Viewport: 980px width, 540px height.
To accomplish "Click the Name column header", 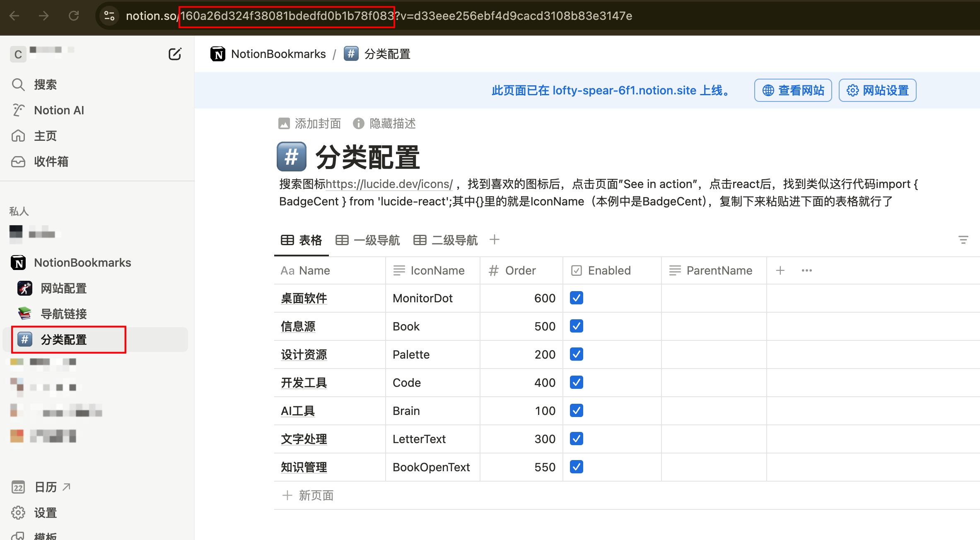I will click(330, 270).
